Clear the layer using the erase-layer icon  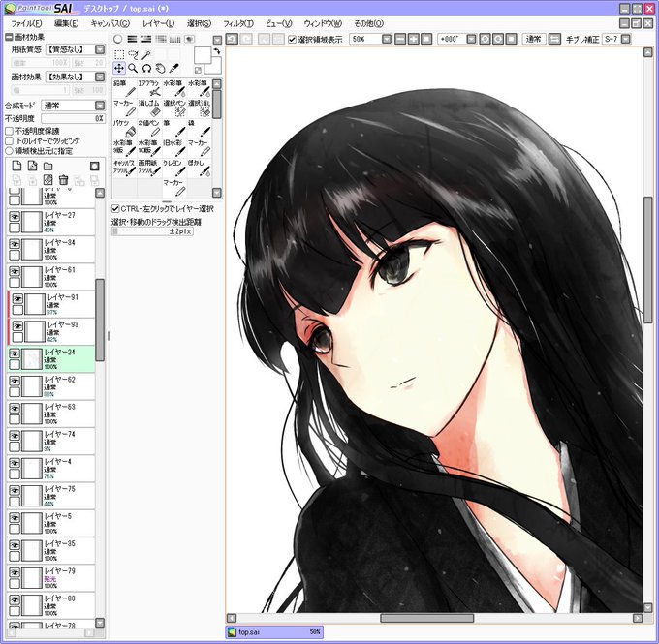pyautogui.click(x=47, y=180)
